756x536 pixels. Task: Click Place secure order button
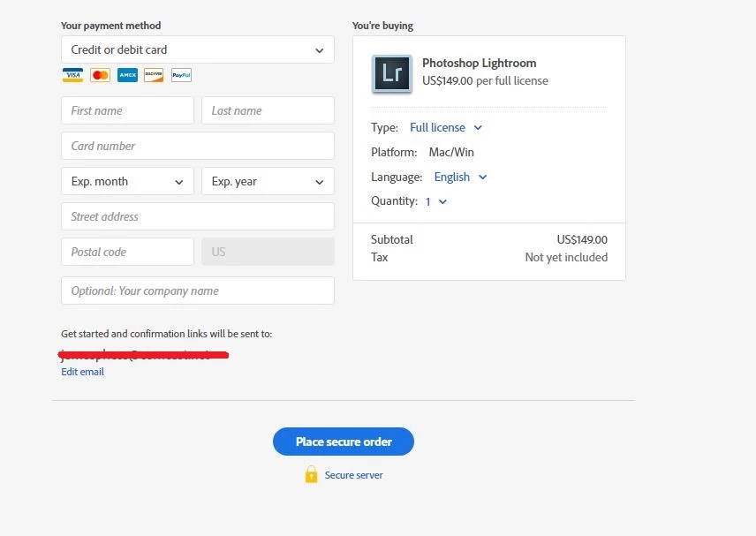(344, 442)
